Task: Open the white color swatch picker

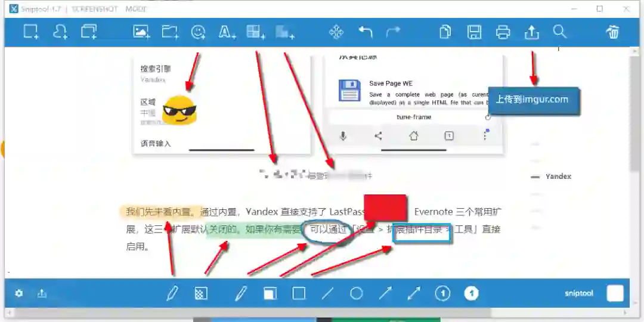Action: coord(615,293)
